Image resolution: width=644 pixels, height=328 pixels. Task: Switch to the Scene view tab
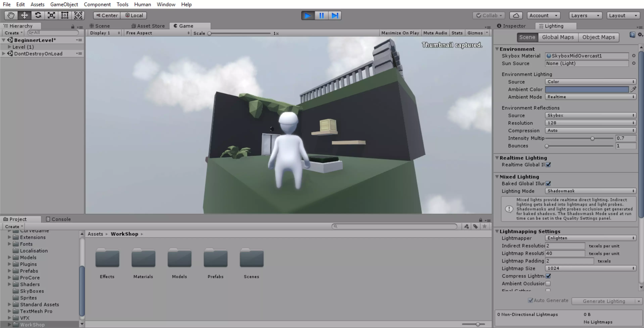tap(100, 26)
